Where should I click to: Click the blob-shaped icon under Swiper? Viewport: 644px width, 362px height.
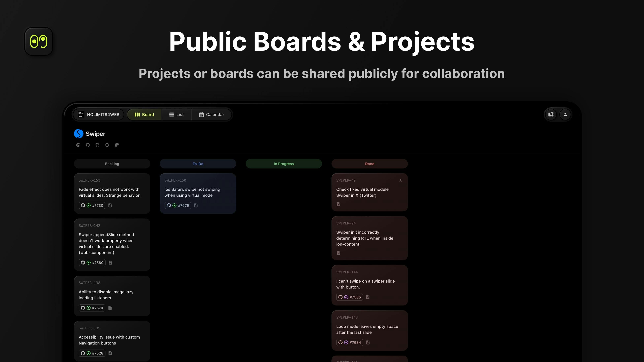click(117, 145)
